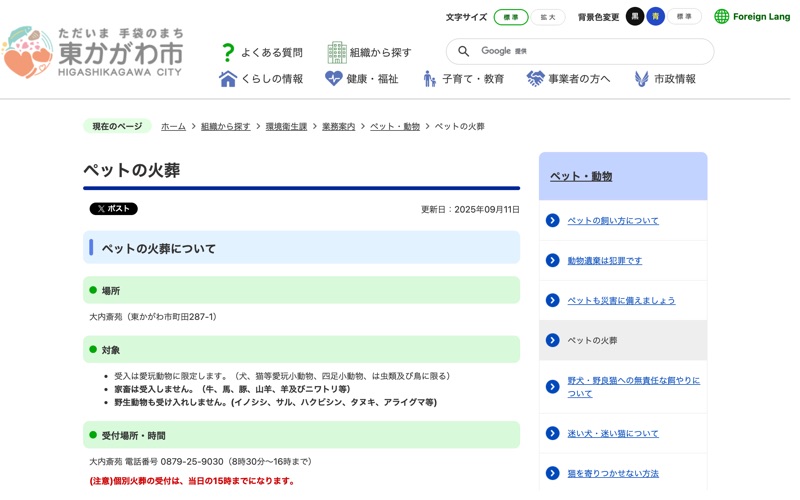
Task: Open the 野犬・野良猫への無責任な餌やりについて link
Action: [x=633, y=387]
